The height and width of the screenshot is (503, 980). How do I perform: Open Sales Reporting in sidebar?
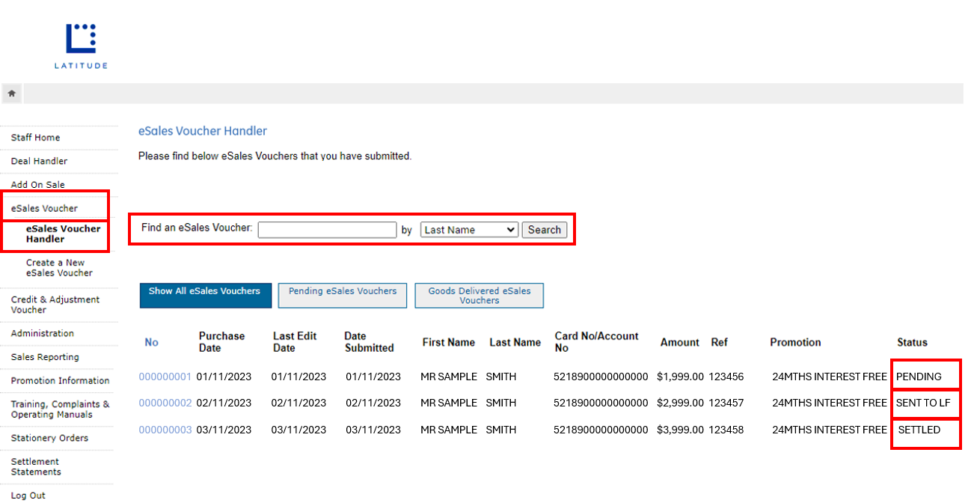coord(45,357)
